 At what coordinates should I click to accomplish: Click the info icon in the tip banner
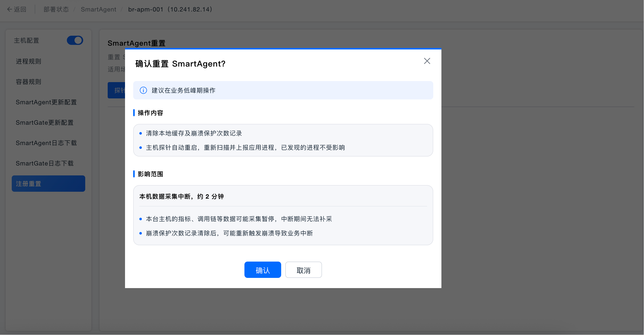(x=143, y=90)
